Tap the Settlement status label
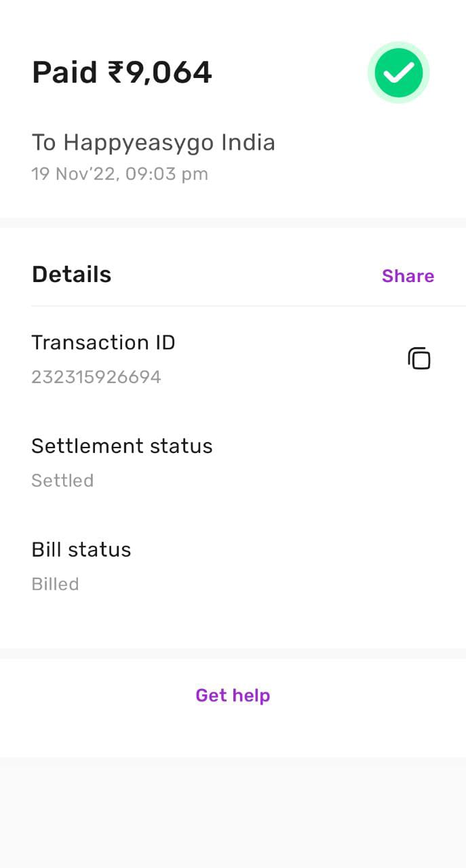Screen dimensions: 466x868 [122, 446]
